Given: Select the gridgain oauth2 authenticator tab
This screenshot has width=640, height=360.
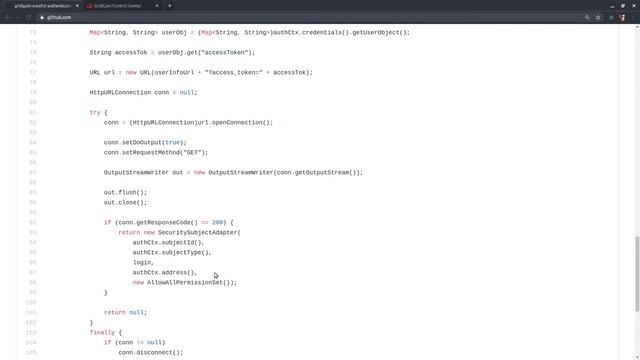Looking at the screenshot, I should [42, 6].
